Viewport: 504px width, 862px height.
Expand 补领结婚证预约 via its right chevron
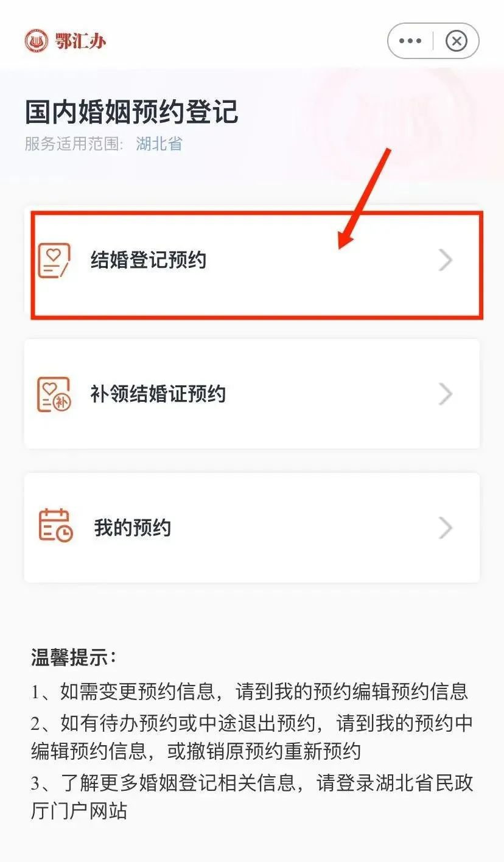pyautogui.click(x=446, y=394)
